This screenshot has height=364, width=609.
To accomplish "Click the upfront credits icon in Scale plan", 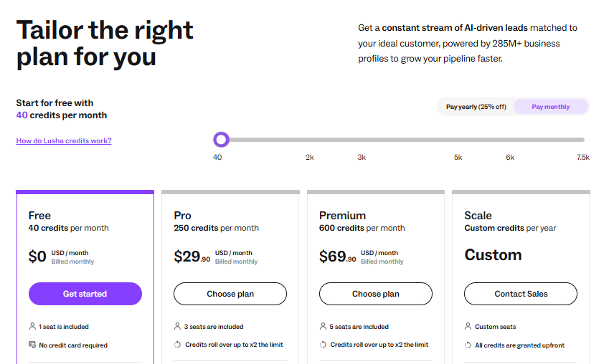I will [468, 345].
